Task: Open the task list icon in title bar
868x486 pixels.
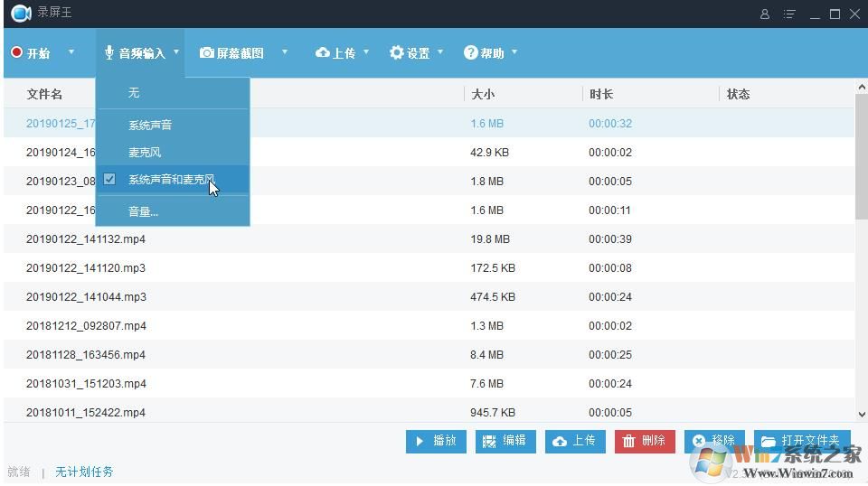Action: (789, 14)
